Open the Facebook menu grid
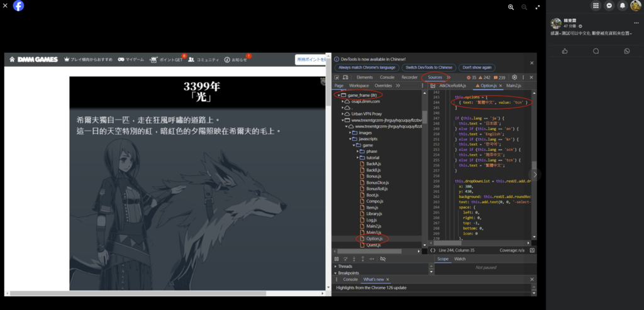 click(596, 5)
